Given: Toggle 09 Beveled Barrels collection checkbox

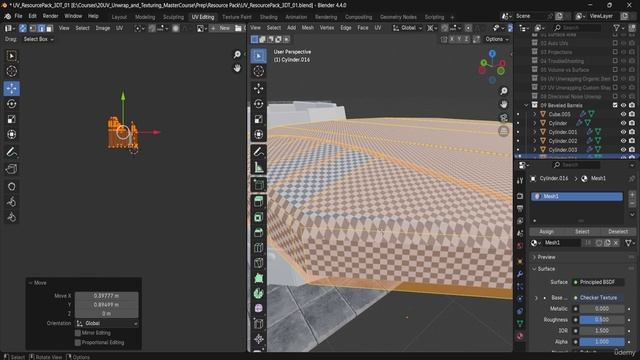Looking at the screenshot, I should (x=615, y=105).
